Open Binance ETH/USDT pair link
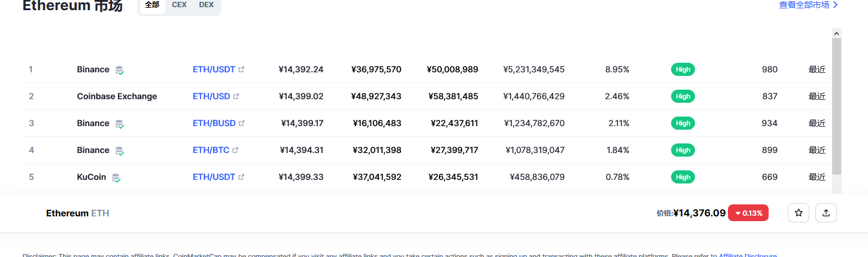 tap(214, 69)
